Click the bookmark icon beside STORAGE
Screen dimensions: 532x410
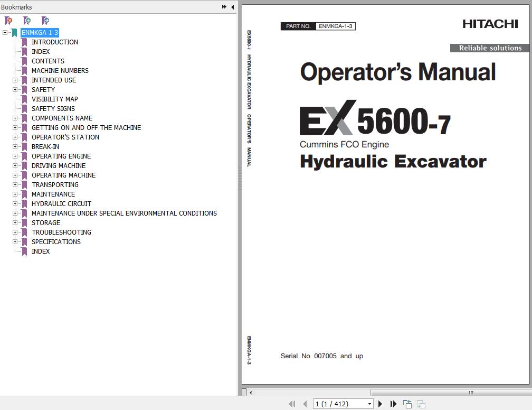tap(24, 223)
